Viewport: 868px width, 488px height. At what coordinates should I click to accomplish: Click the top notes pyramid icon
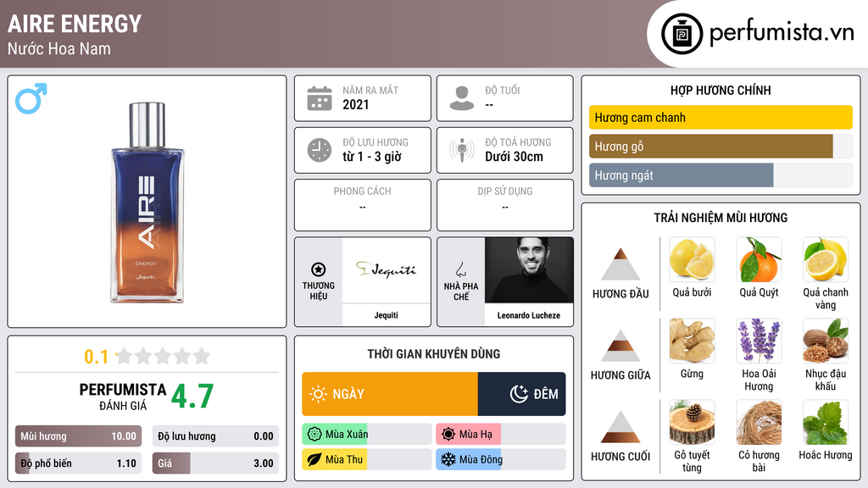[x=620, y=264]
